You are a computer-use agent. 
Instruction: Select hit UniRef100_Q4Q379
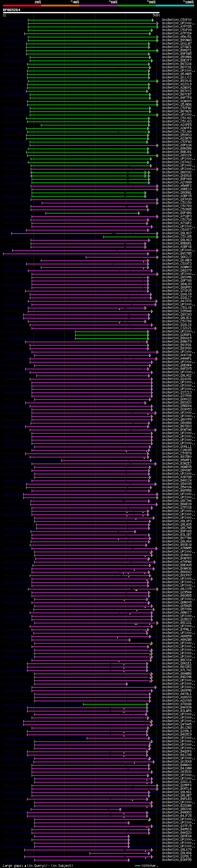pyautogui.click(x=177, y=271)
